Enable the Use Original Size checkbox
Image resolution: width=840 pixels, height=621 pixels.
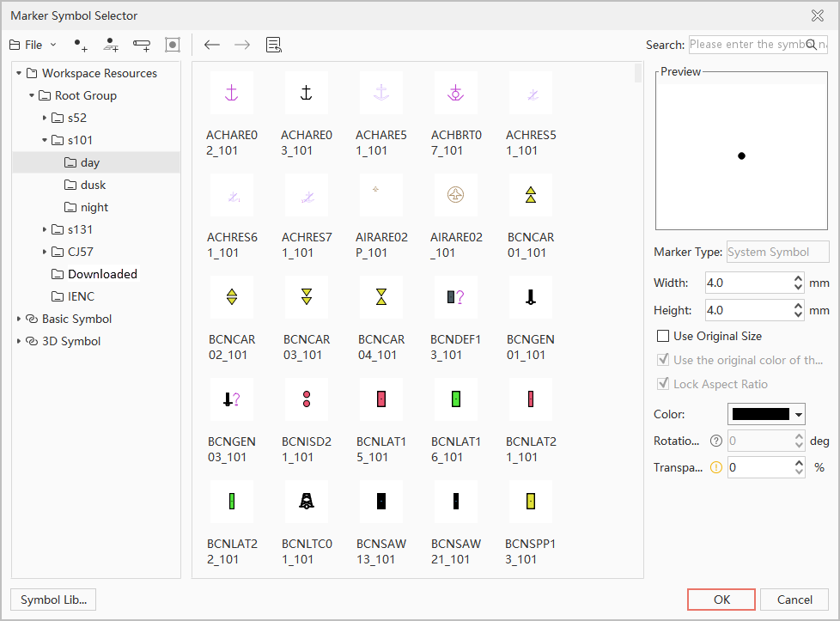pos(663,336)
